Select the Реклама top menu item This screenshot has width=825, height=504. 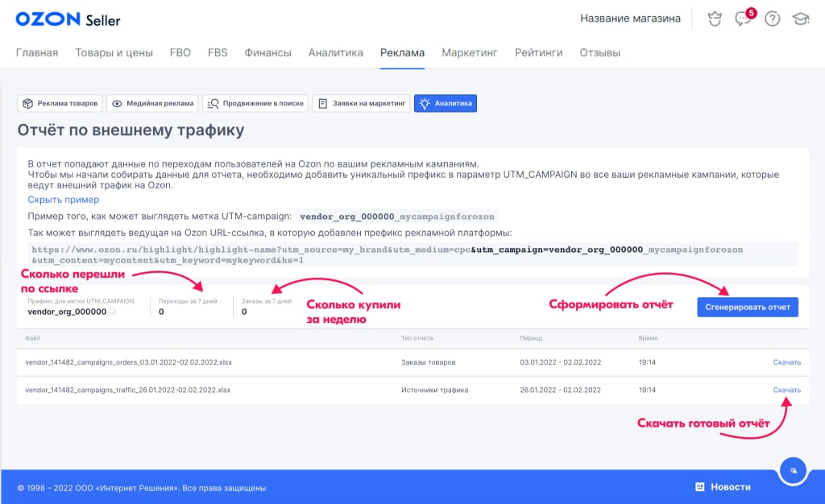click(403, 52)
